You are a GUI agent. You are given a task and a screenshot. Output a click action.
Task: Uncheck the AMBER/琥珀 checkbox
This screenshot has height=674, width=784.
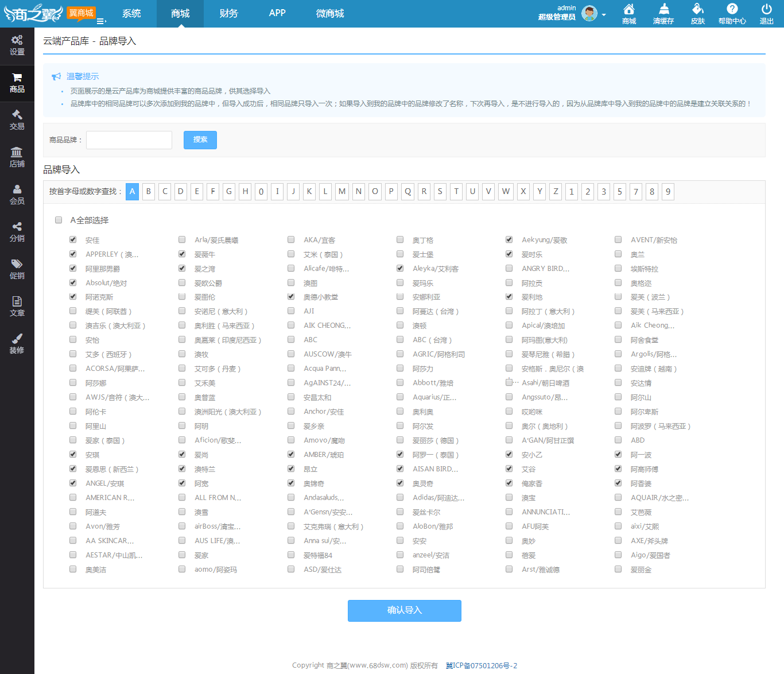(291, 454)
